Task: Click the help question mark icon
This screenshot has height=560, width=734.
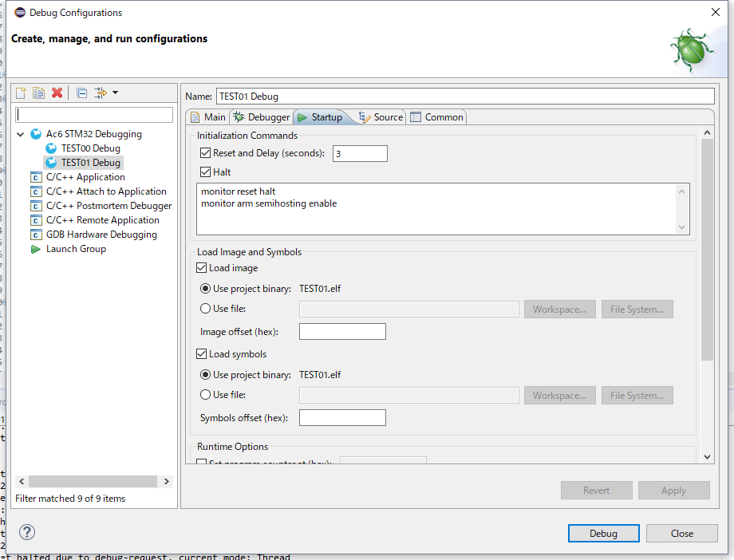Action: coord(26,532)
